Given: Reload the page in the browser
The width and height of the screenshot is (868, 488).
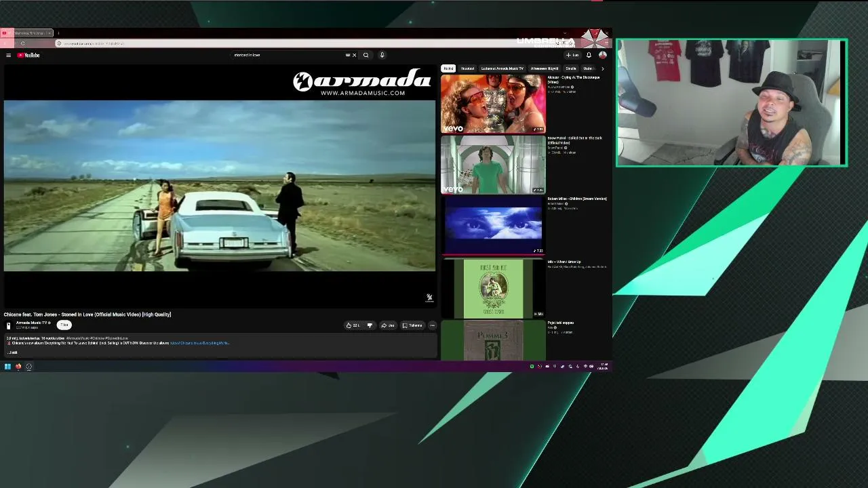Looking at the screenshot, I should click(x=22, y=43).
